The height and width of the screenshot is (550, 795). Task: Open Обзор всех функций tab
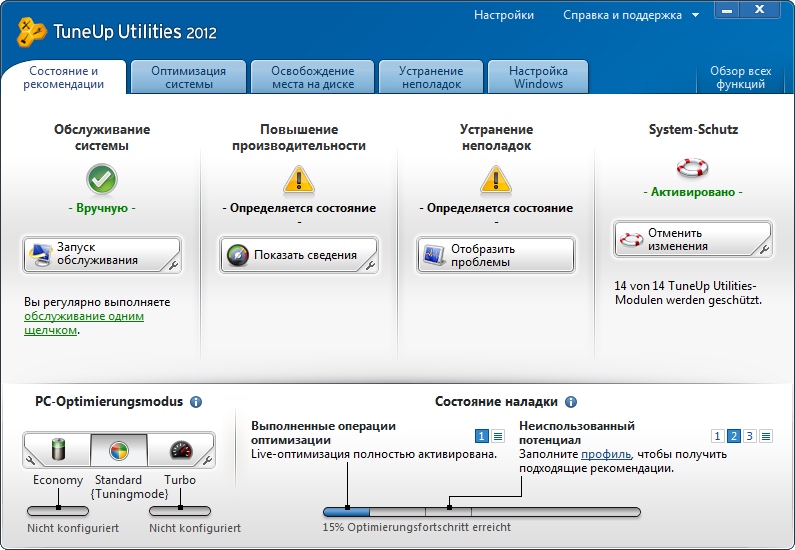pos(740,78)
